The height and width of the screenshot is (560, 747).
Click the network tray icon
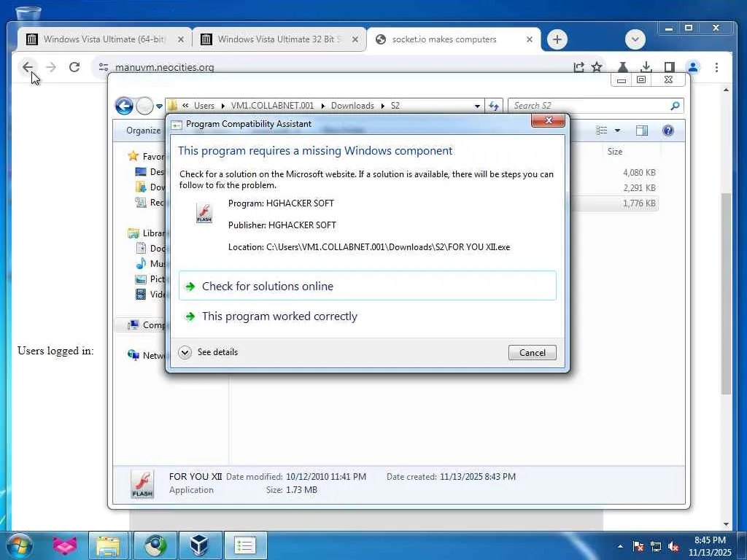click(656, 546)
